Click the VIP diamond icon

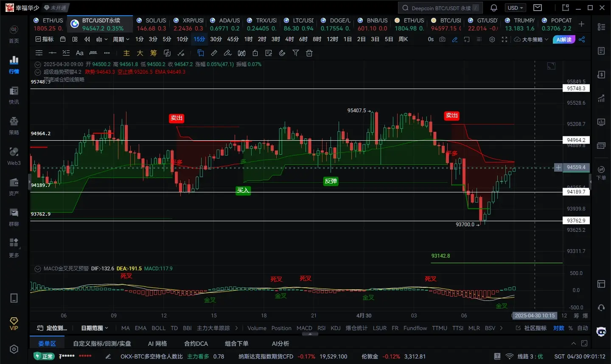click(x=14, y=323)
